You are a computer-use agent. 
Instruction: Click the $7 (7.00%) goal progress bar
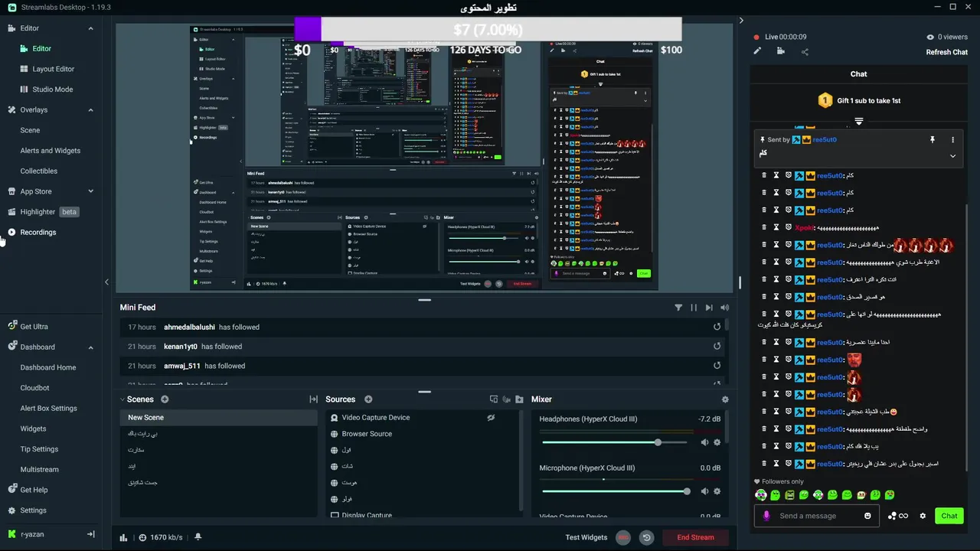click(x=488, y=30)
